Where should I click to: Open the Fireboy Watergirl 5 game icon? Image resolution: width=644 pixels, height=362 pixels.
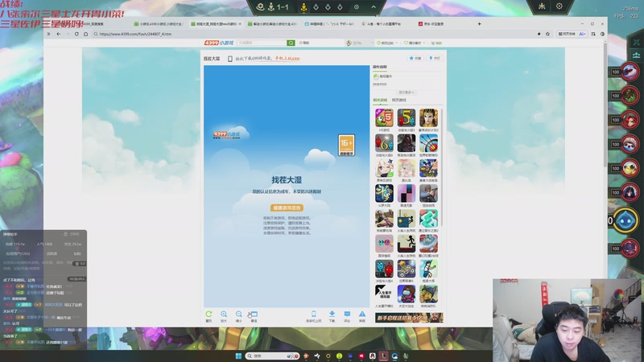(407, 118)
